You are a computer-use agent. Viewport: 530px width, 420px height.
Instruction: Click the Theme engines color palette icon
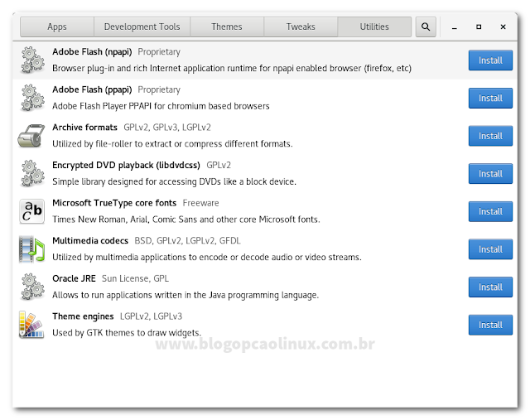tap(31, 325)
